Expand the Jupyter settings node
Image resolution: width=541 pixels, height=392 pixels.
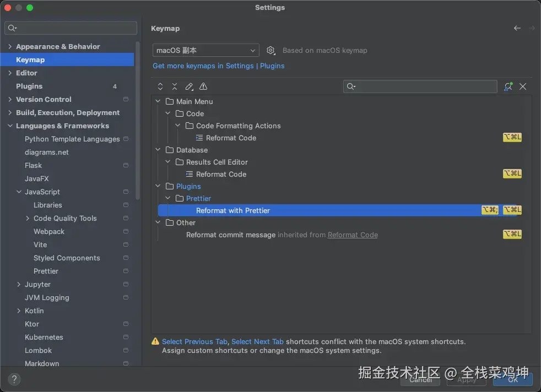(19, 285)
